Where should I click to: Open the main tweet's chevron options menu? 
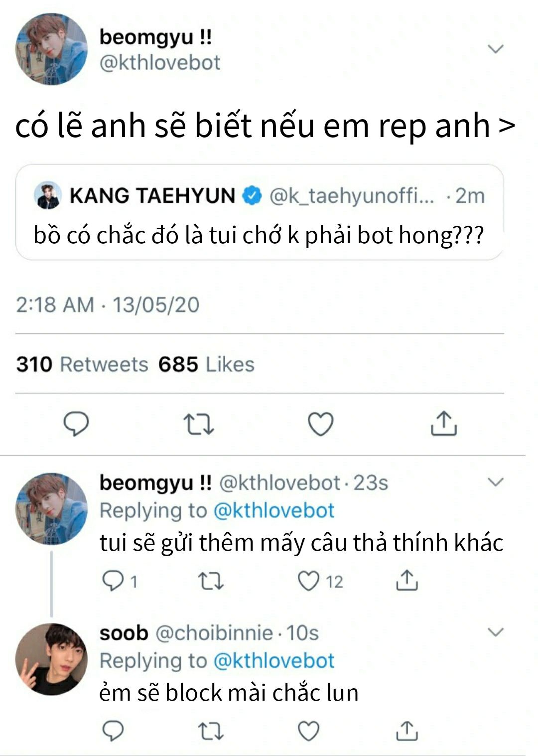[x=496, y=49]
